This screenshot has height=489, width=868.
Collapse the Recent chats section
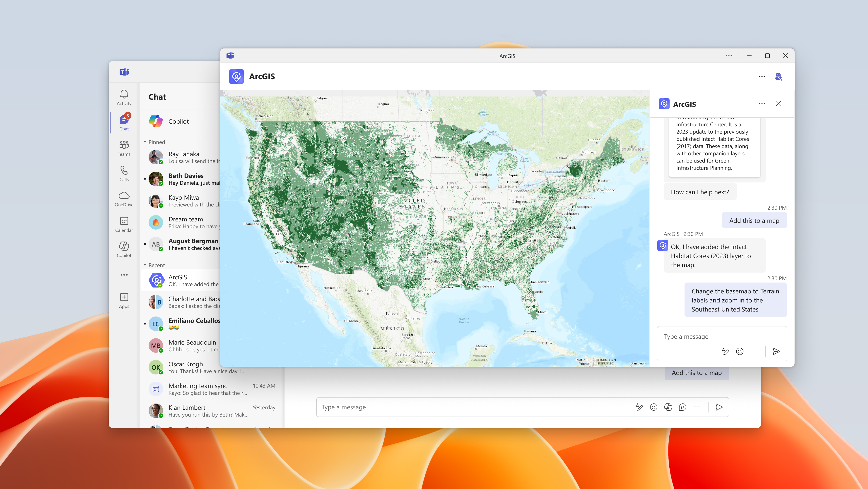point(155,265)
